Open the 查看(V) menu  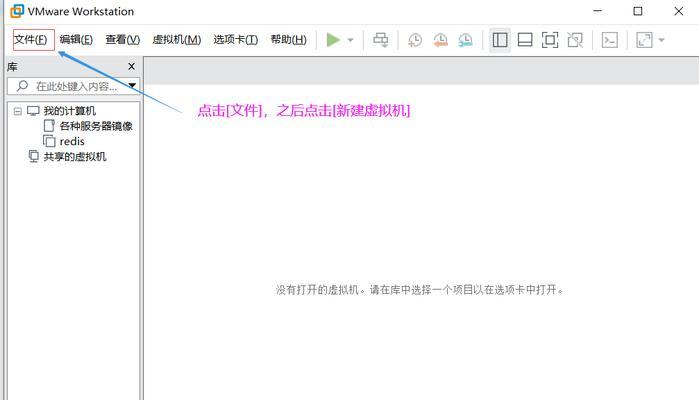click(123, 40)
